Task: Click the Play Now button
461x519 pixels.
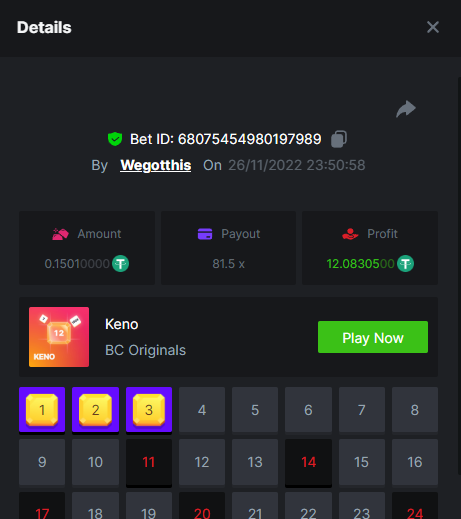Action: 373,337
